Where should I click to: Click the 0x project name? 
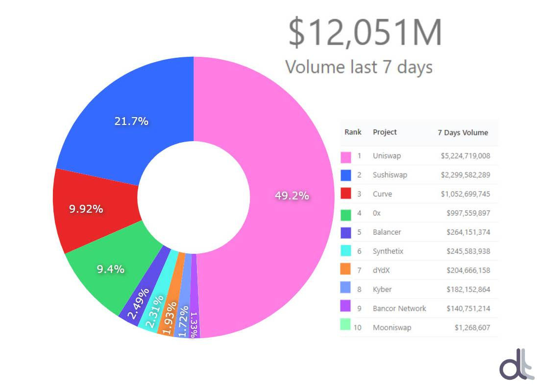pyautogui.click(x=377, y=213)
